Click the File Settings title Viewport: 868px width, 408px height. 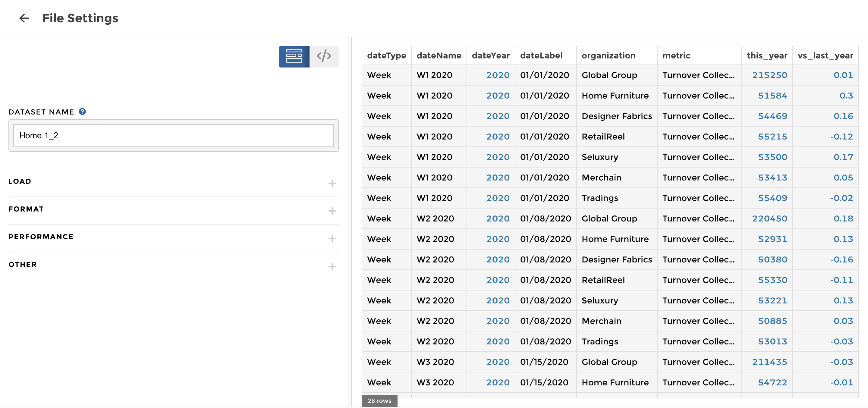pyautogui.click(x=80, y=18)
